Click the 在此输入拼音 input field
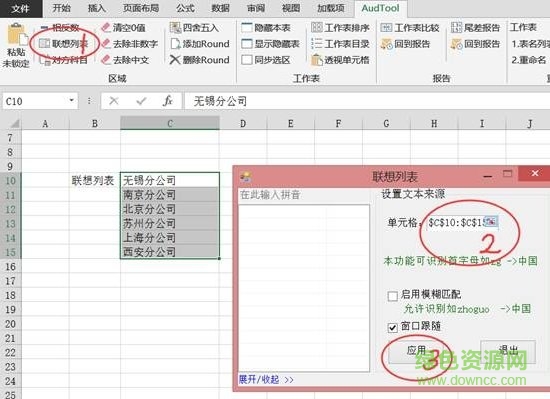This screenshot has width=550, height=399. (304, 195)
